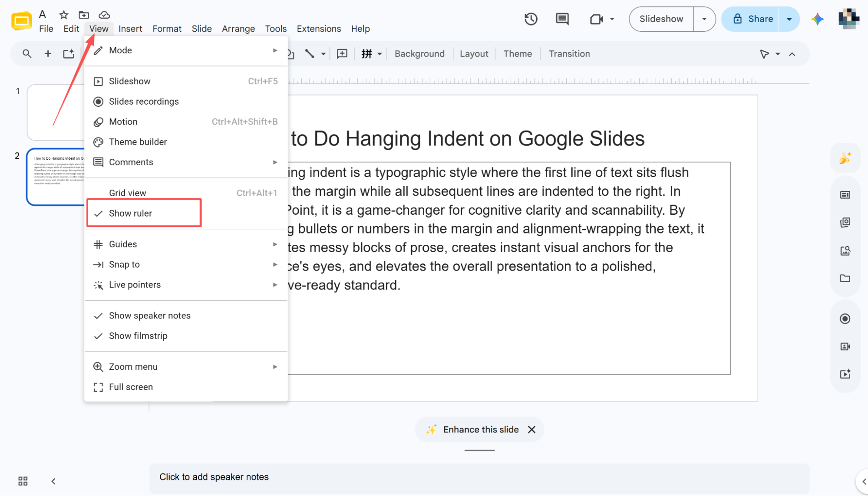Click the add comment toolbar icon
This screenshot has height=496, width=868.
tap(342, 54)
